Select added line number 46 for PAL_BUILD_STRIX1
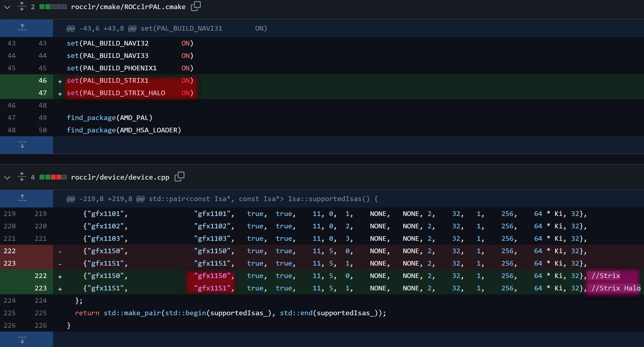The height and width of the screenshot is (347, 644). click(42, 80)
